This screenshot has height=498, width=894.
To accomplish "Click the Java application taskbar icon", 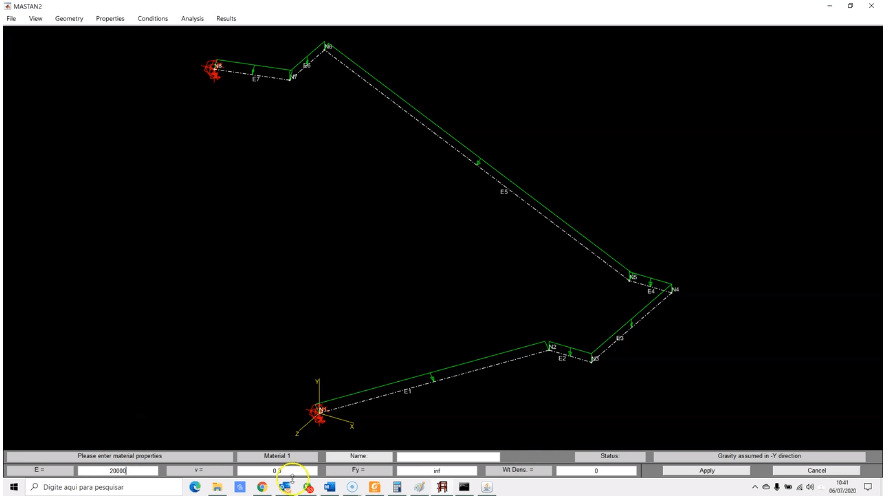I will 487,488.
